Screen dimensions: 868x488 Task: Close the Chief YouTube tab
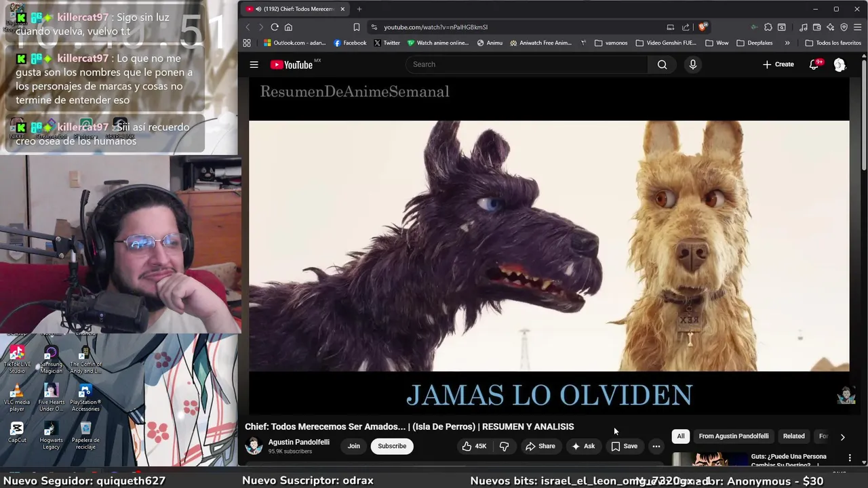point(342,9)
